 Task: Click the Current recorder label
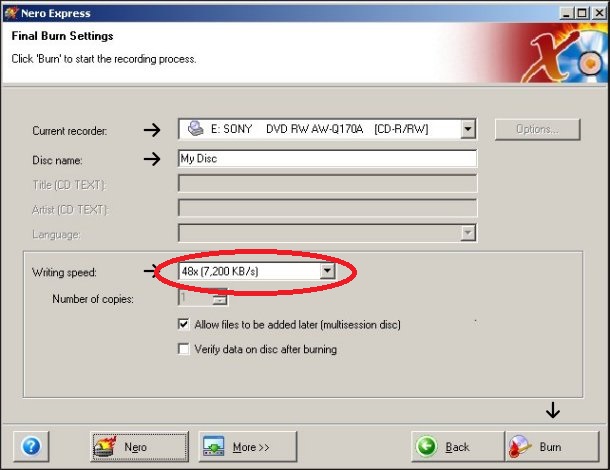tap(70, 131)
